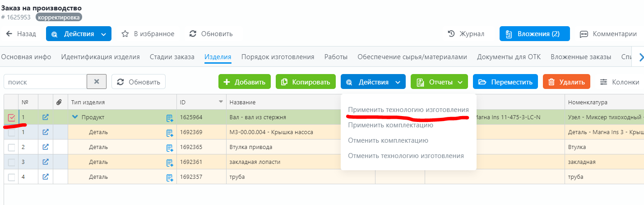Image resolution: width=644 pixels, height=205 pixels.
Task: Click into the поиск search field
Action: [x=45, y=82]
